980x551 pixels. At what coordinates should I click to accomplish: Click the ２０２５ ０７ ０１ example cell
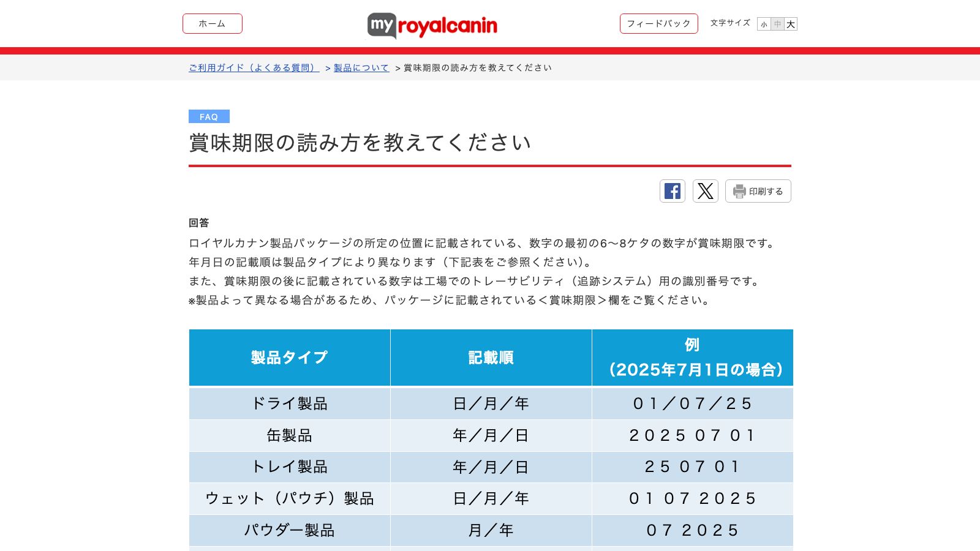click(693, 435)
